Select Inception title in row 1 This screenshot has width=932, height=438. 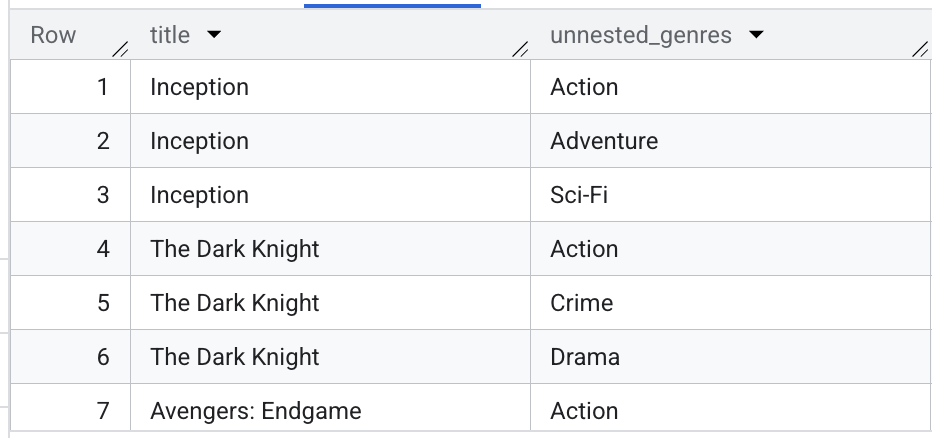199,87
